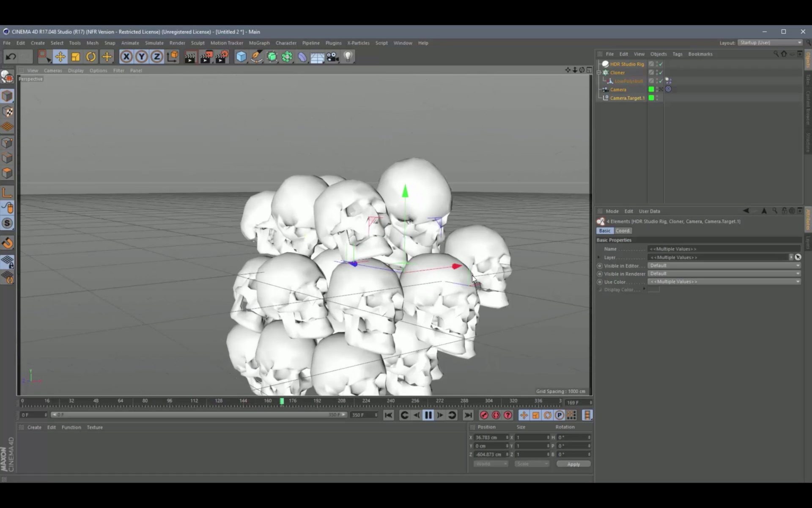Click current frame 169 F field
The height and width of the screenshot is (508, 812).
click(578, 403)
